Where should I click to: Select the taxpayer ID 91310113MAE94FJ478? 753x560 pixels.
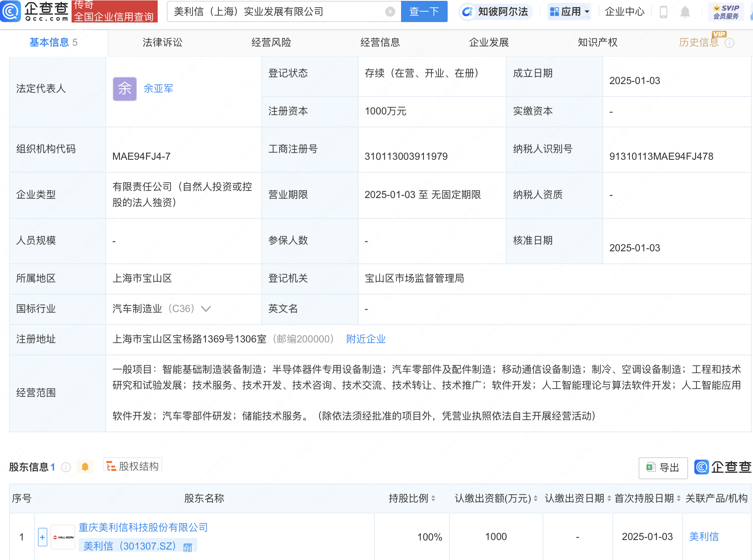pos(661,156)
